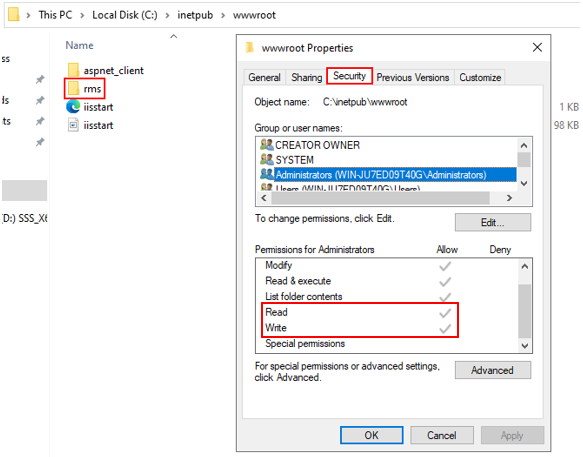Click the object name path C:\inetpub\wwwroot

365,102
